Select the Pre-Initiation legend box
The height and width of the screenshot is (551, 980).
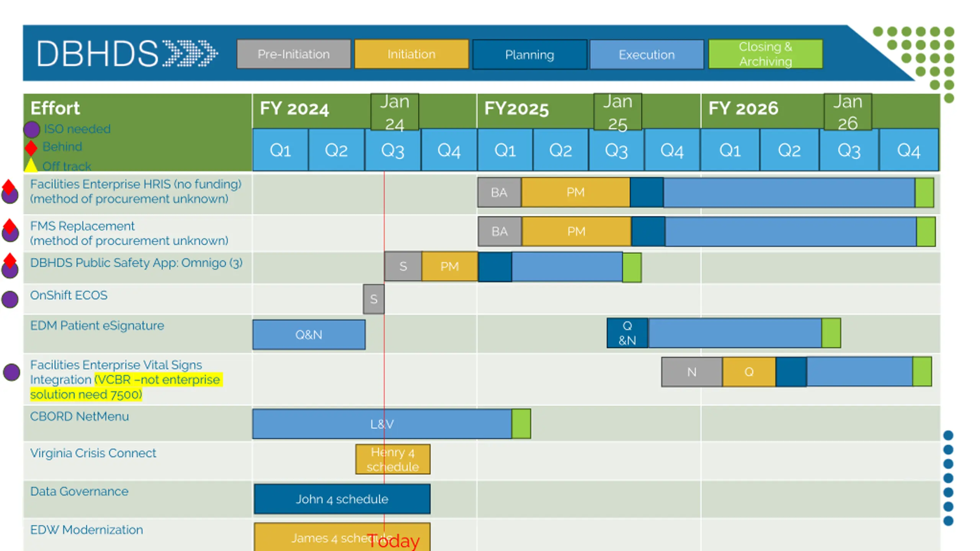click(294, 54)
